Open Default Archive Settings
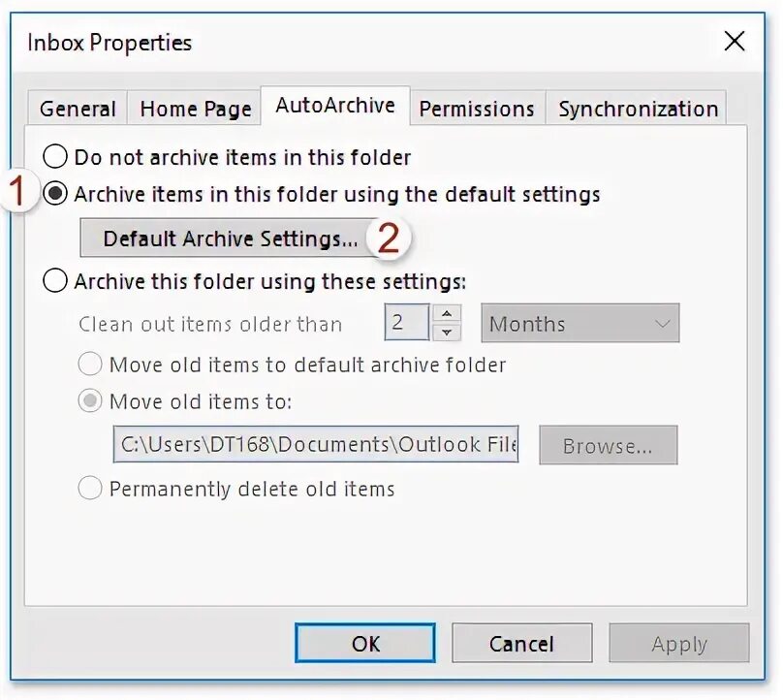The width and height of the screenshot is (783, 700). pyautogui.click(x=231, y=238)
